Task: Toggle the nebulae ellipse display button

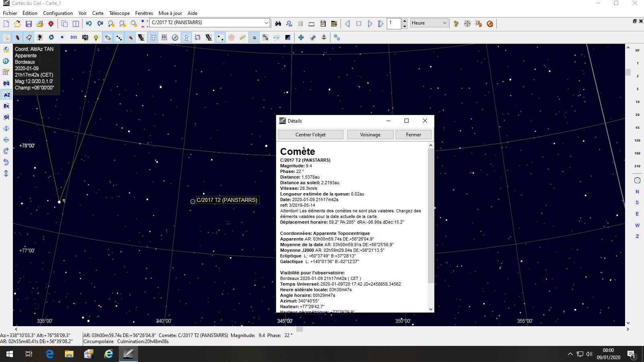Action: pos(18,37)
